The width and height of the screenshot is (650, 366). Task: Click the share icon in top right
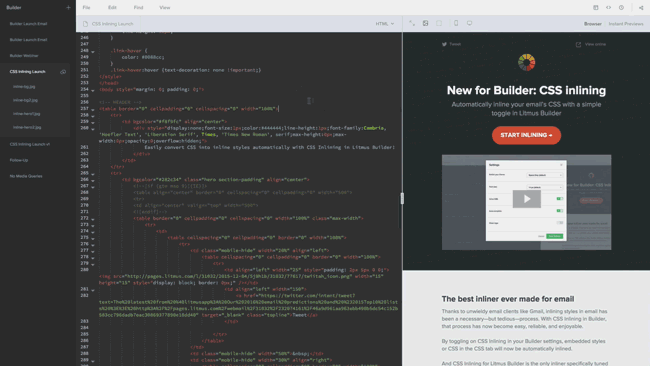click(641, 7)
